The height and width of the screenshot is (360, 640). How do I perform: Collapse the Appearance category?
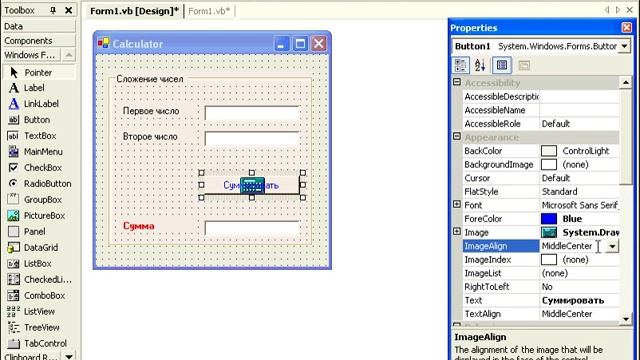coord(457,136)
